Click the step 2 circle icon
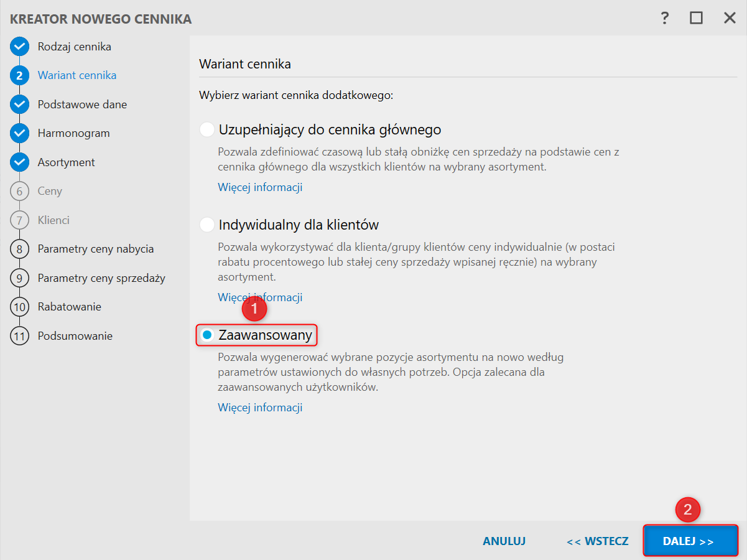The height and width of the screenshot is (560, 747). (20, 76)
